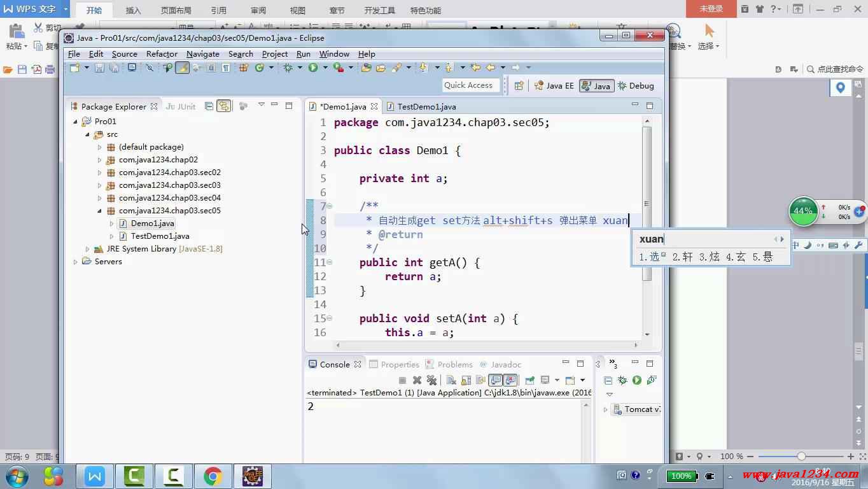Switch to Problems tab

(x=449, y=364)
